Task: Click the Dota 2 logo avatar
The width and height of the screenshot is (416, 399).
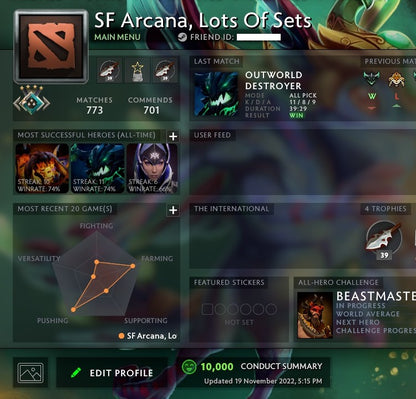Action: [51, 46]
